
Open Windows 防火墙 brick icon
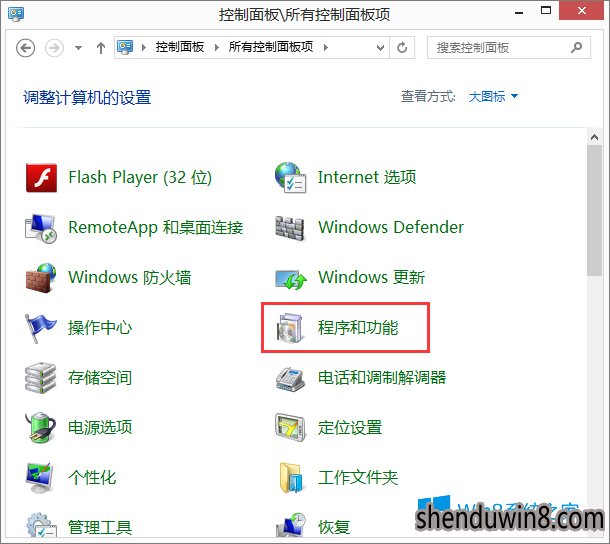pyautogui.click(x=41, y=278)
